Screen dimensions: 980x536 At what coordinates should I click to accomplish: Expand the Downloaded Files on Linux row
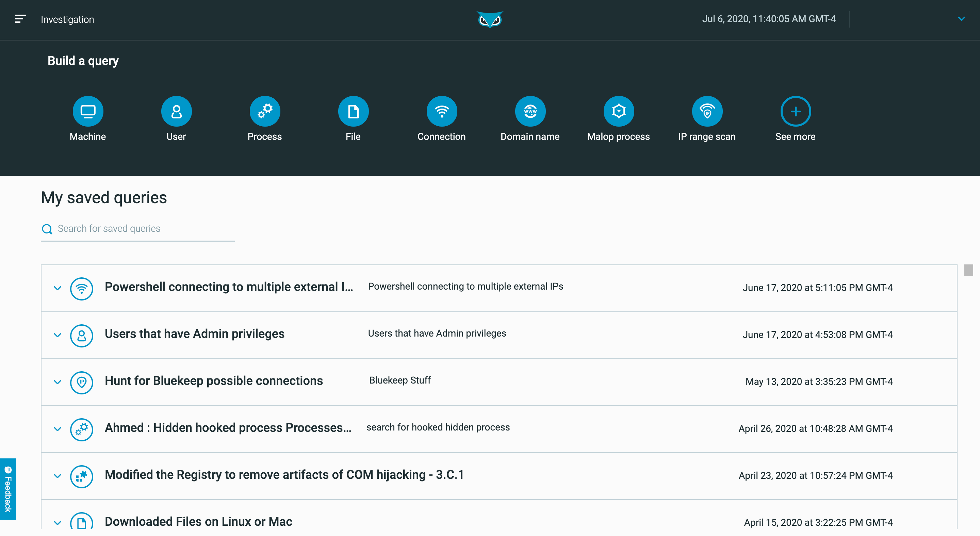click(58, 523)
